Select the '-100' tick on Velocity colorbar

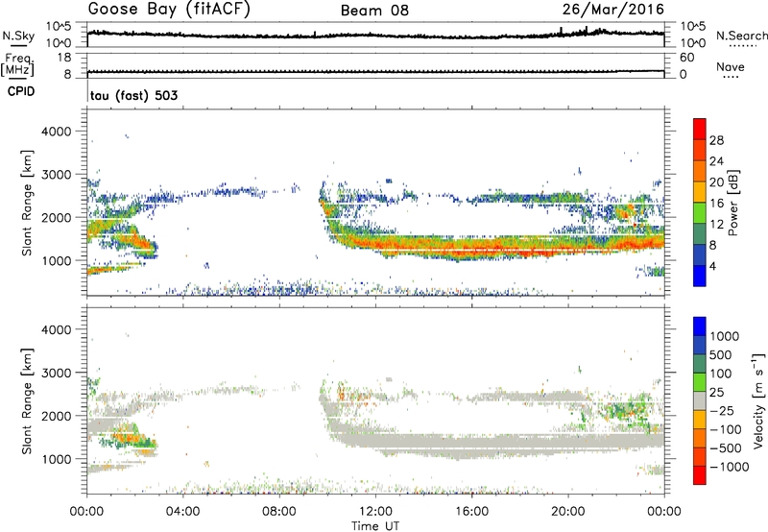point(726,429)
